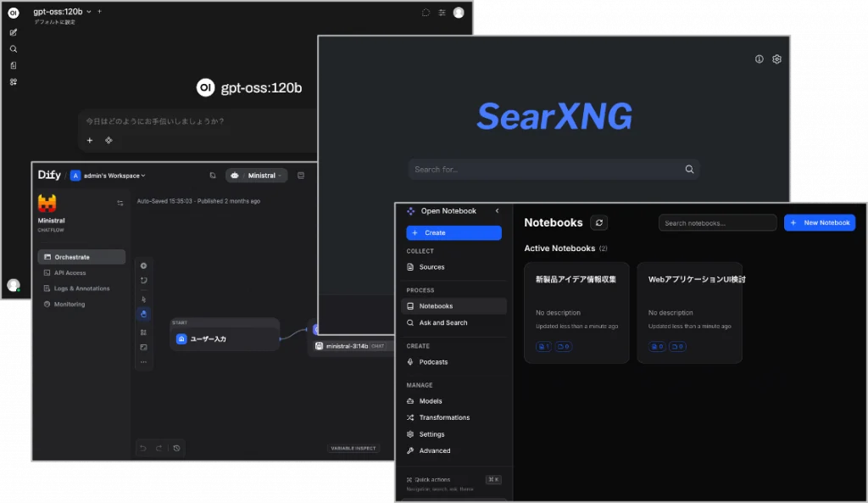
Task: Go to Podcasts in Open Notebook
Action: (x=433, y=362)
